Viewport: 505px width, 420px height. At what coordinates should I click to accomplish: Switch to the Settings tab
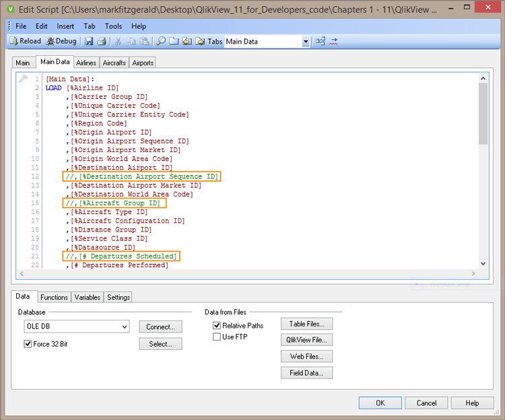(119, 297)
